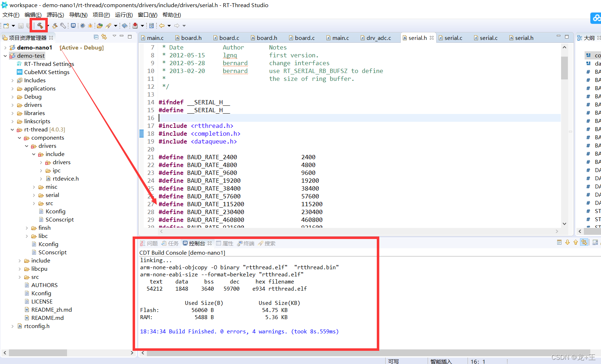
Task: Click the red download flash icon
Action: click(135, 26)
